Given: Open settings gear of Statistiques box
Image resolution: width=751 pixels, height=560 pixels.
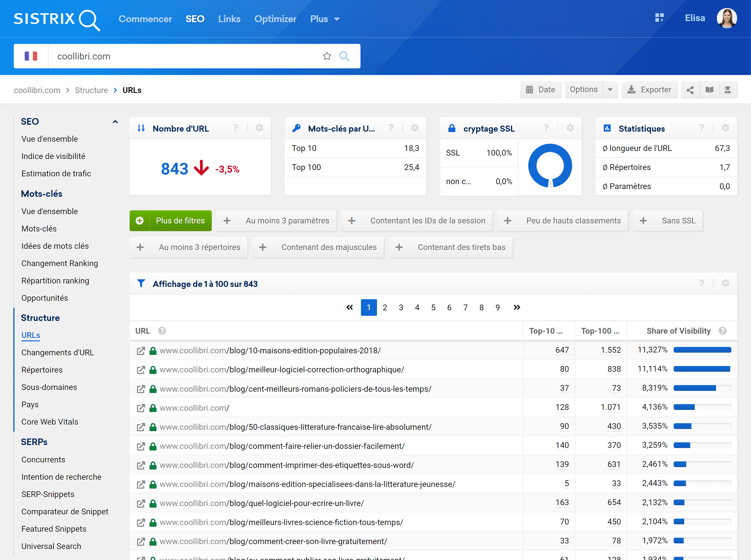Looking at the screenshot, I should tap(726, 128).
